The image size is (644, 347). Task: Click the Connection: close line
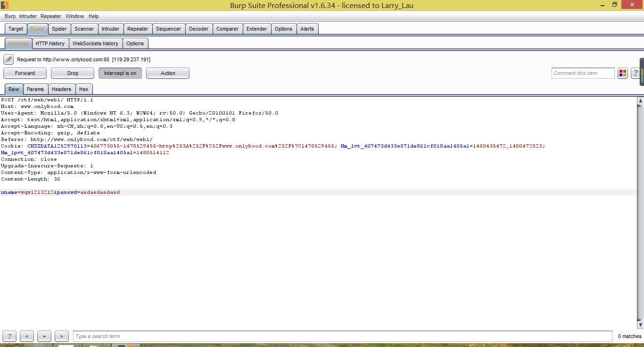[29, 159]
